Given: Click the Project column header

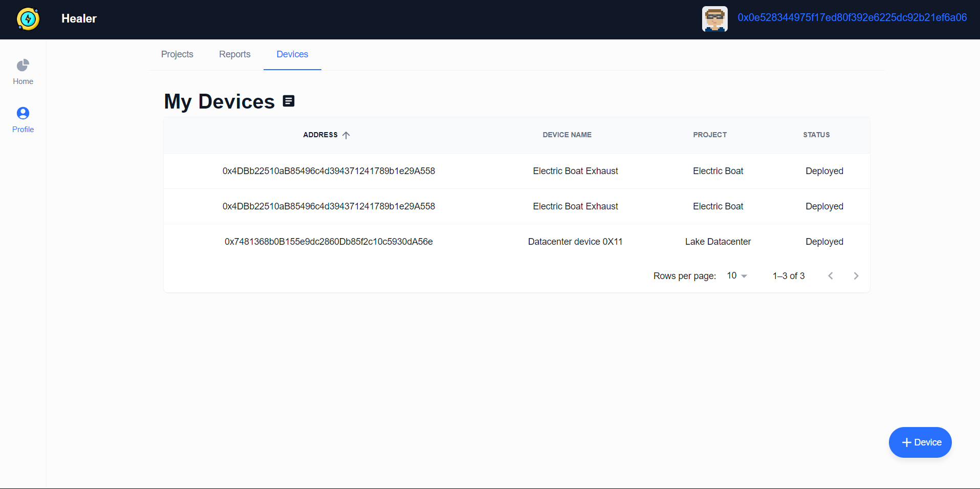Looking at the screenshot, I should pyautogui.click(x=710, y=135).
